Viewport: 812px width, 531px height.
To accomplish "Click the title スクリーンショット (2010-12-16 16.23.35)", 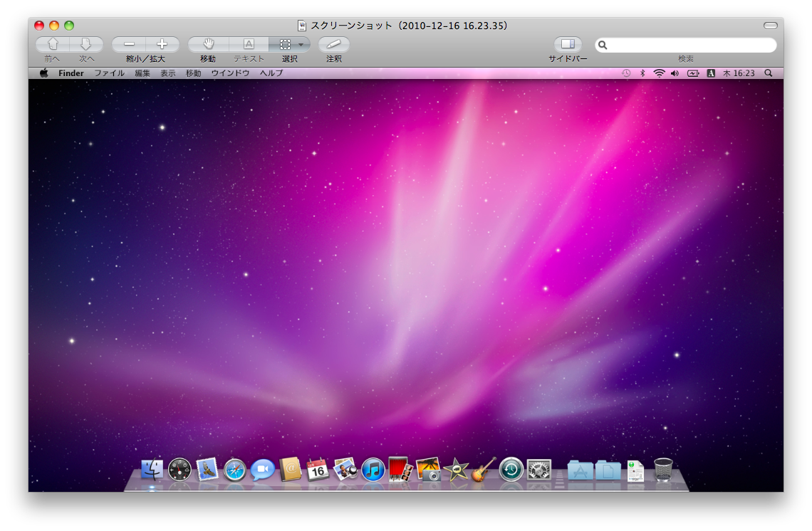I will [409, 26].
